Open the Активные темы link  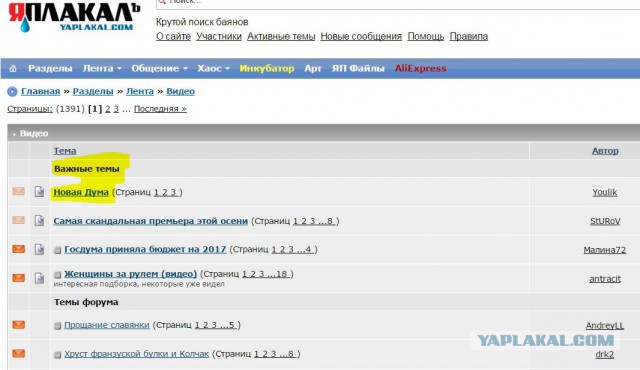click(x=281, y=36)
